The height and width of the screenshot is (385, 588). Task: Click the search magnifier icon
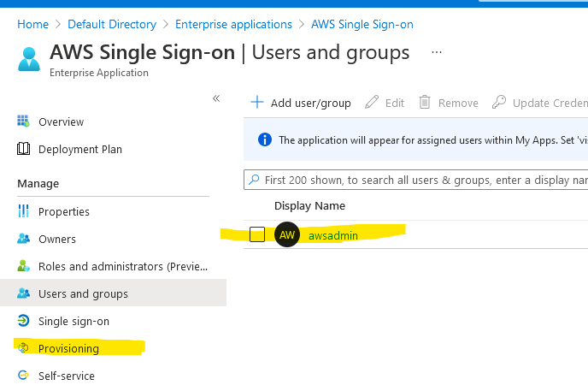254,180
